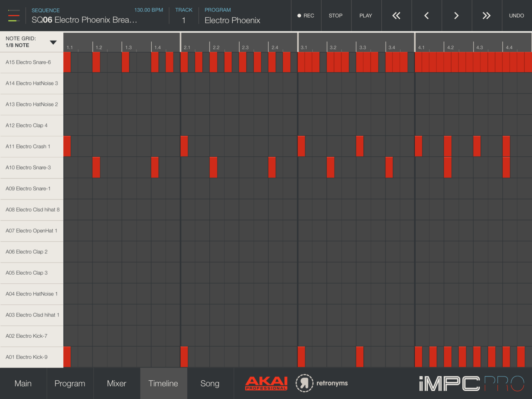
Task: Step forward with single right arrow
Action: click(x=456, y=16)
